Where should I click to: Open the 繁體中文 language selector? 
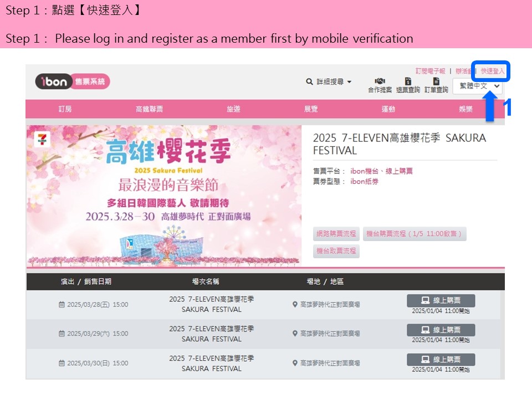coord(477,86)
